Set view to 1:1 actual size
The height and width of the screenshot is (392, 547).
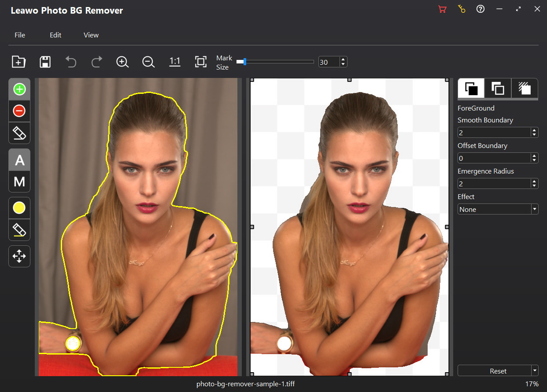click(x=175, y=62)
